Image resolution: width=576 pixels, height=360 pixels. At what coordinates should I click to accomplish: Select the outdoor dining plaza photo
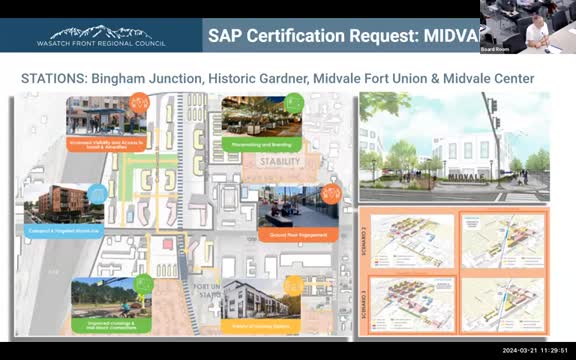point(262,116)
